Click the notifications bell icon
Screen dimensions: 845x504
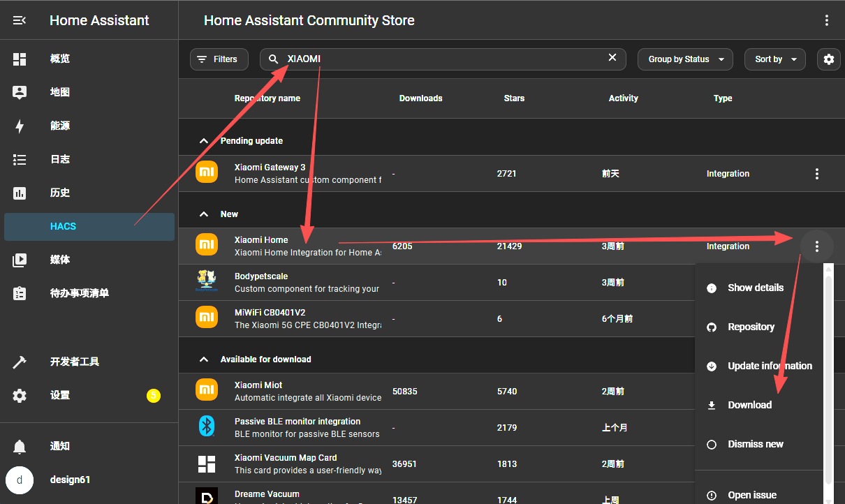(x=19, y=446)
